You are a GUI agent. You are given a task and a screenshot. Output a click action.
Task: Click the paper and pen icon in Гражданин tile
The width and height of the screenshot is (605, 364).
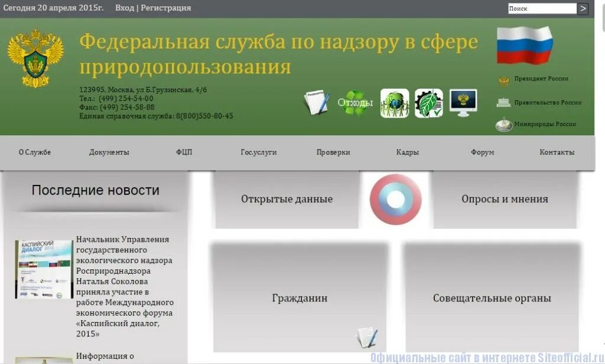coord(366,337)
